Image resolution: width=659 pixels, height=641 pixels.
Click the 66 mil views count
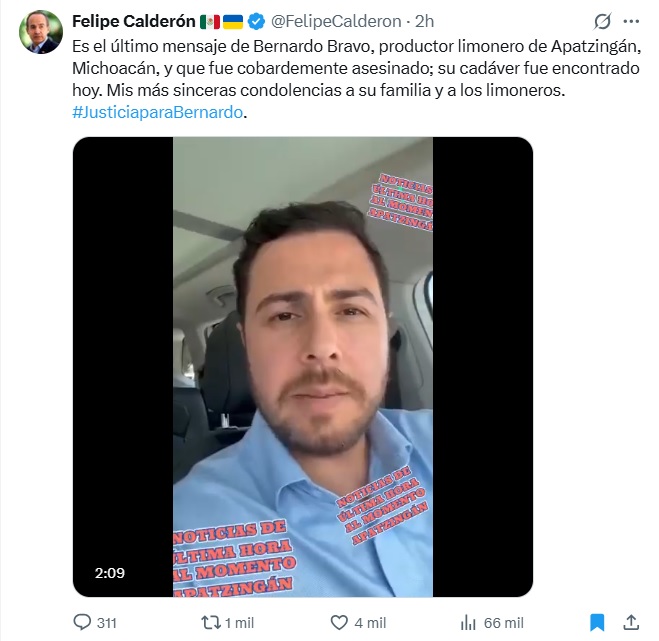tap(503, 623)
